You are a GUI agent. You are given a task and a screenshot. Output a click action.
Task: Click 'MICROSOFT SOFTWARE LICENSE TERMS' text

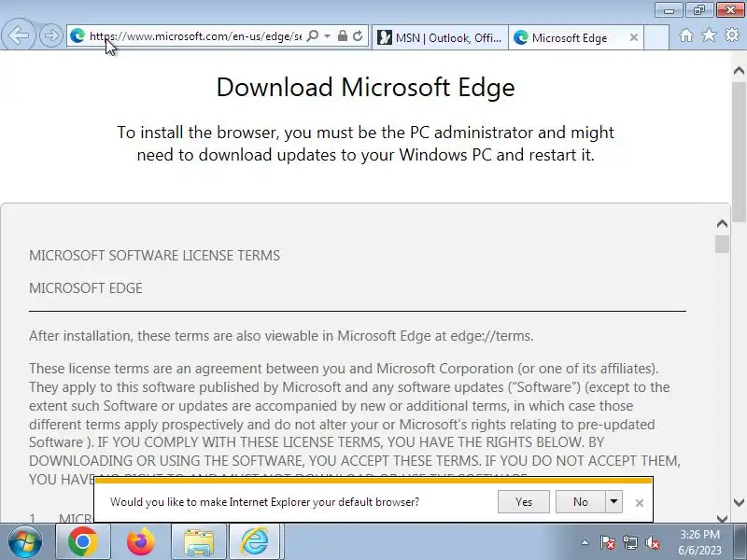[154, 256]
